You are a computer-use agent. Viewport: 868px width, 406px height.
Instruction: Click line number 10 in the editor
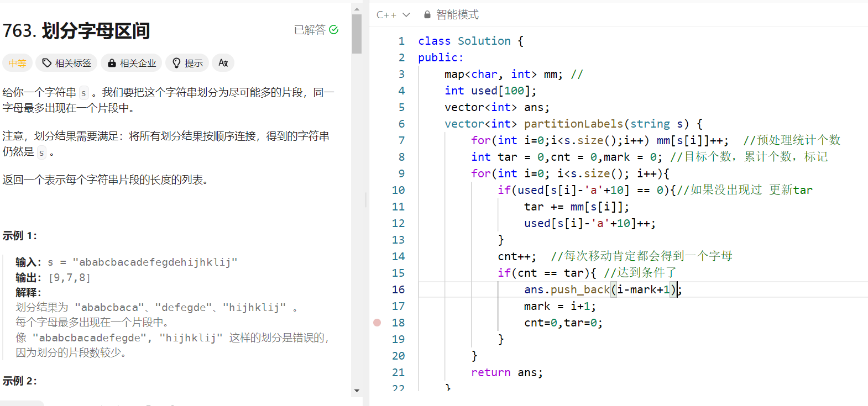click(x=398, y=190)
